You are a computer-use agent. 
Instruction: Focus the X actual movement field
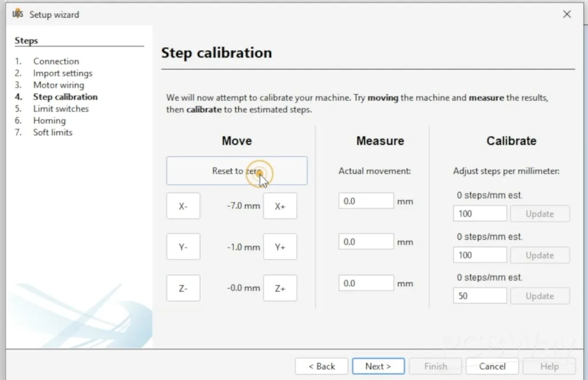(366, 201)
